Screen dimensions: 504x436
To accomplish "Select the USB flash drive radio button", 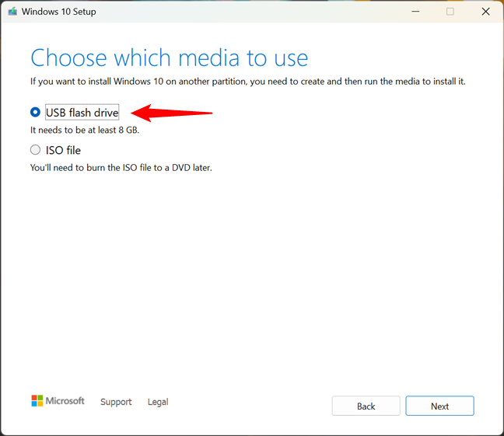I will click(x=35, y=112).
